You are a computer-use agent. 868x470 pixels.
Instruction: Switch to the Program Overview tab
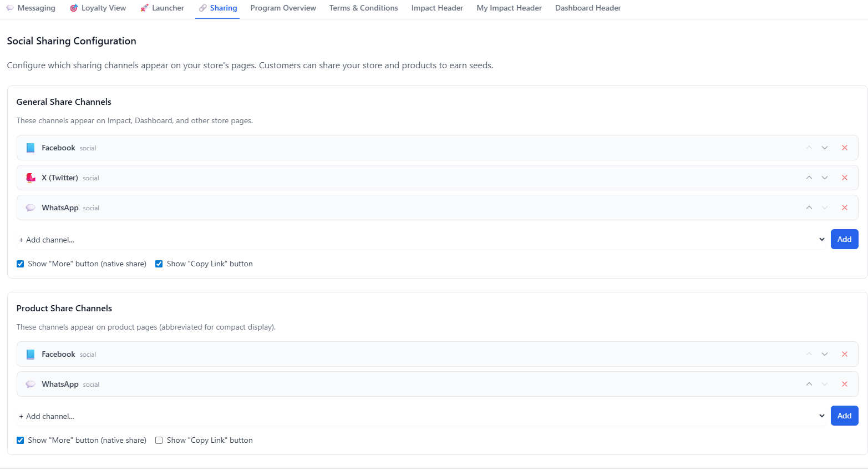283,8
